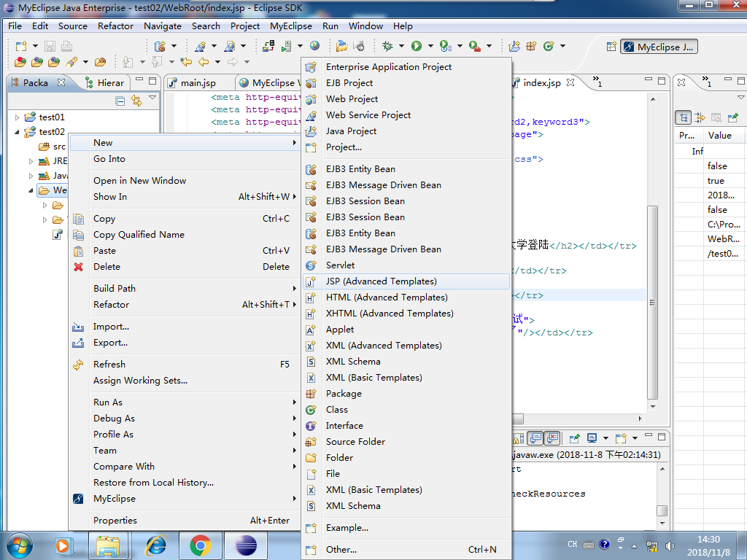747x560 pixels.
Task: Expand the test01 project tree node
Action: coord(18,117)
